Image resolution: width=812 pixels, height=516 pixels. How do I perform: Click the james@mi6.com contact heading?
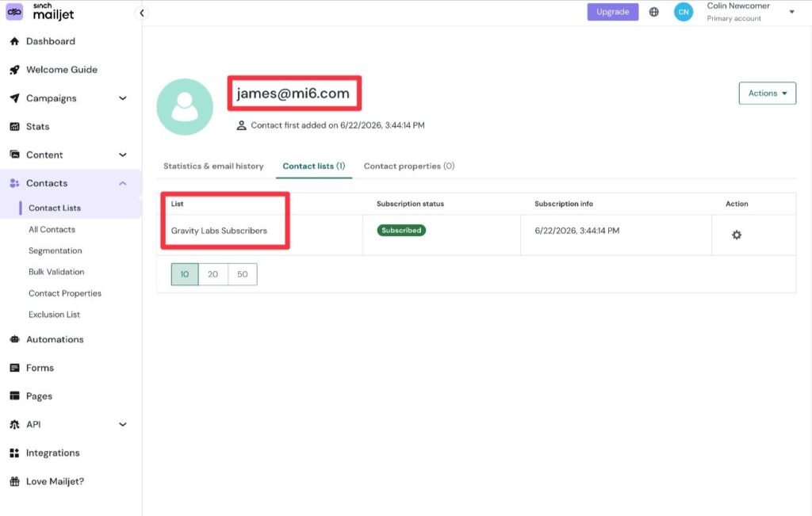293,94
